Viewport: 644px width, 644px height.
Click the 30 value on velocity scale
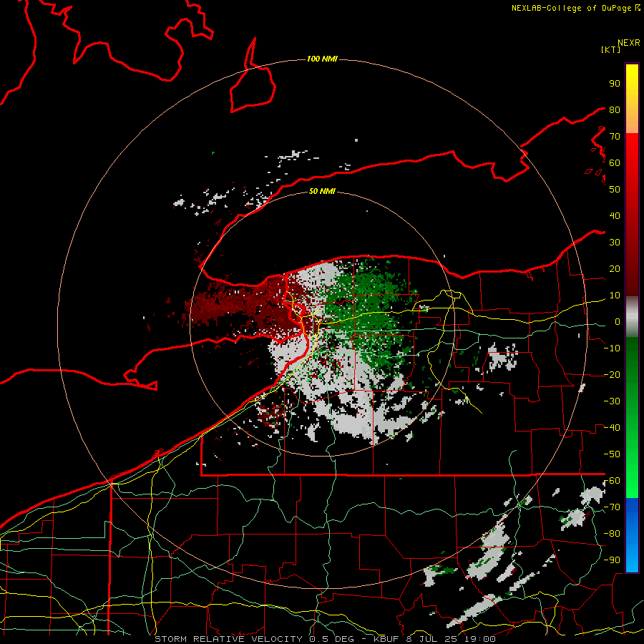point(615,243)
